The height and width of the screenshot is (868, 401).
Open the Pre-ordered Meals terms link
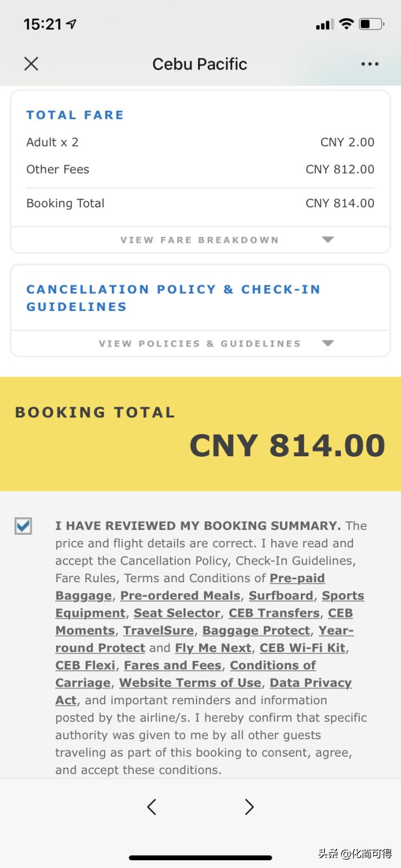(x=180, y=596)
